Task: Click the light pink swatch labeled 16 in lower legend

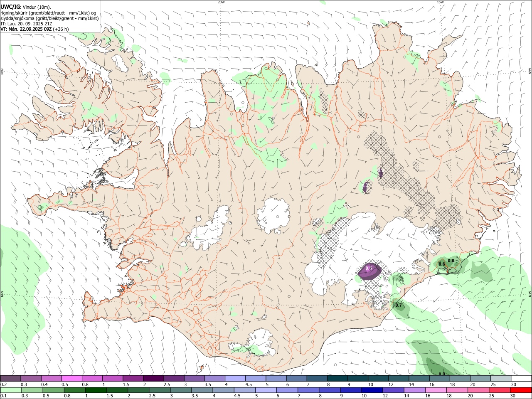Action: coord(435,390)
